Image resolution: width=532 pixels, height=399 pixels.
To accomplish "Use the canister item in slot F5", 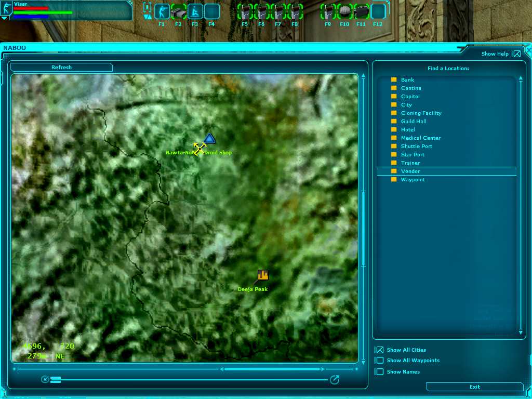I will point(245,12).
